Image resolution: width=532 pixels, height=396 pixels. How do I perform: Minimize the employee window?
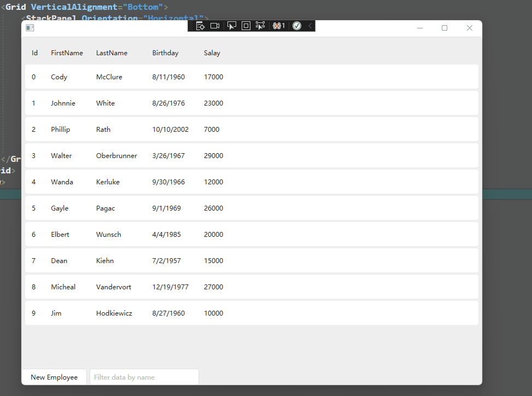click(x=420, y=28)
